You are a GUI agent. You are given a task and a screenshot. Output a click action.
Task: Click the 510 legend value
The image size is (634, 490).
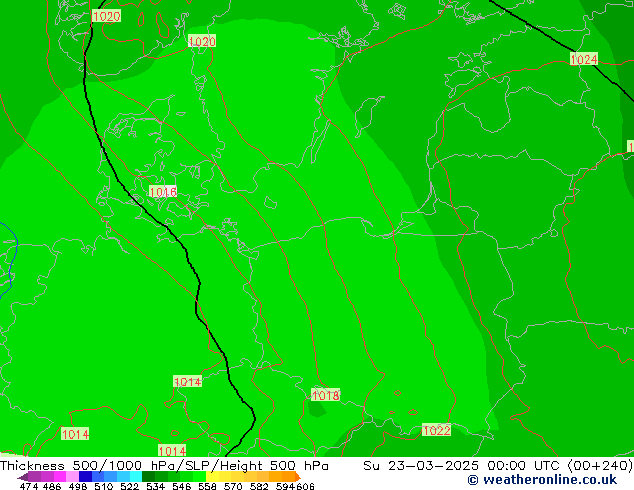pos(104,486)
